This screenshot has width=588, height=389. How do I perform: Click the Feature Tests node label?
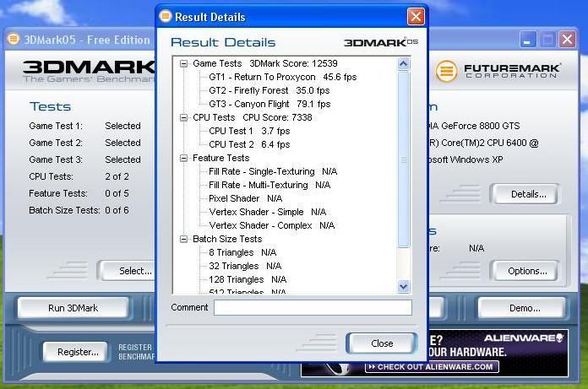click(220, 158)
